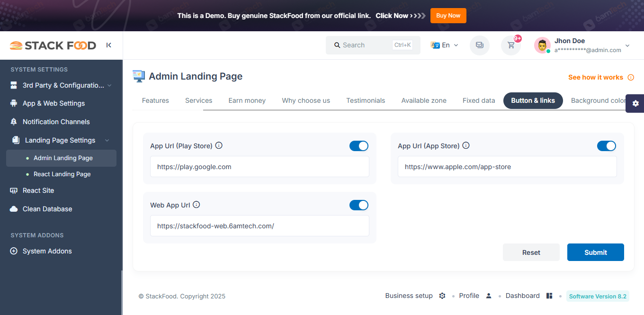Toggle the App Url (Play Store) switch
This screenshot has height=315, width=644.
coord(359,146)
